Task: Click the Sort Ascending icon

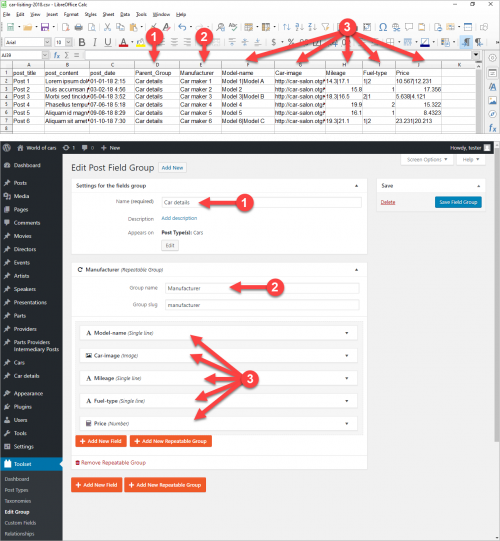Action: (300, 27)
